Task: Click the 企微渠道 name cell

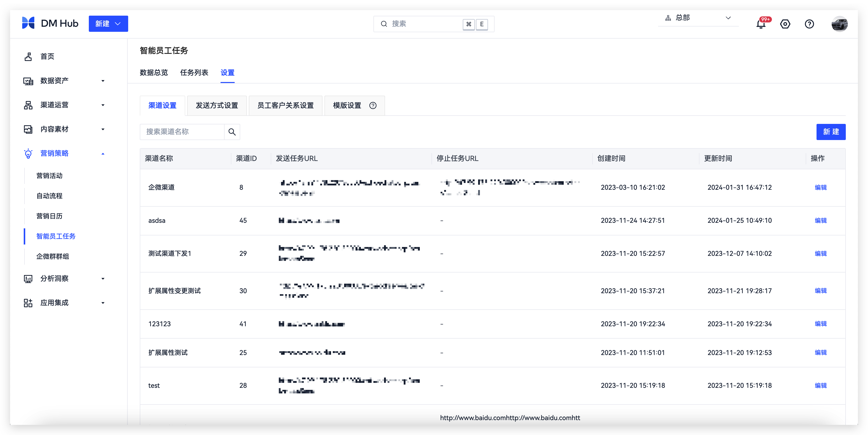Action: (161, 187)
